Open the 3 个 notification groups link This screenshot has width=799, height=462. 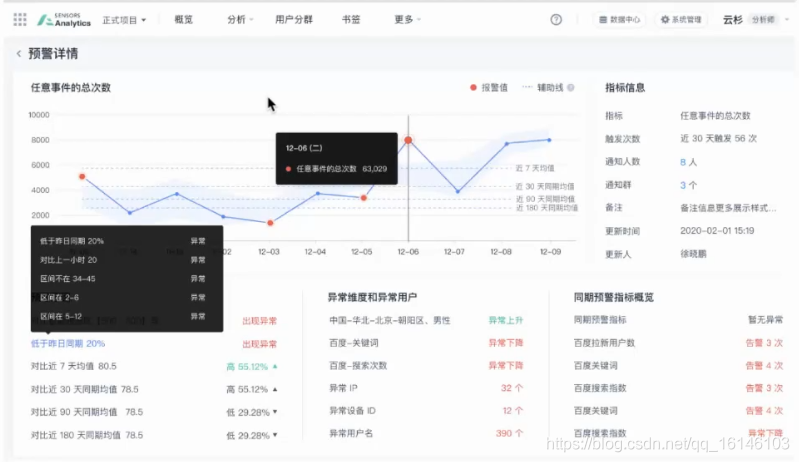pyautogui.click(x=688, y=185)
